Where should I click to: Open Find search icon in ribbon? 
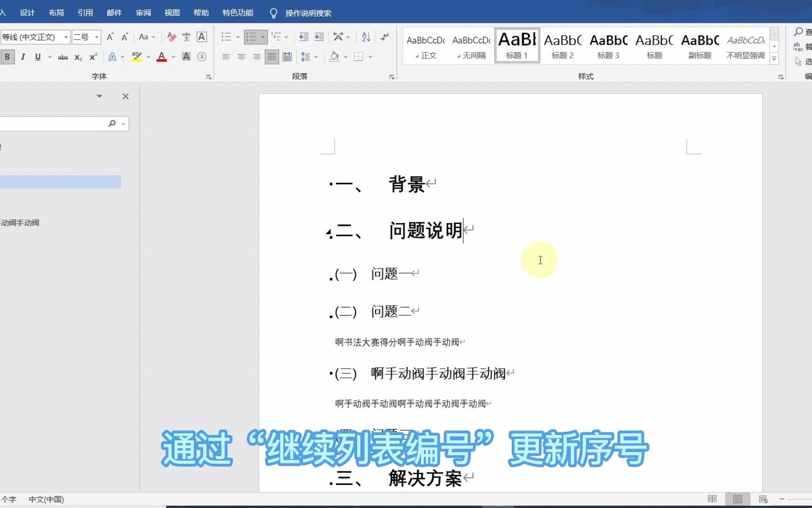[x=798, y=32]
